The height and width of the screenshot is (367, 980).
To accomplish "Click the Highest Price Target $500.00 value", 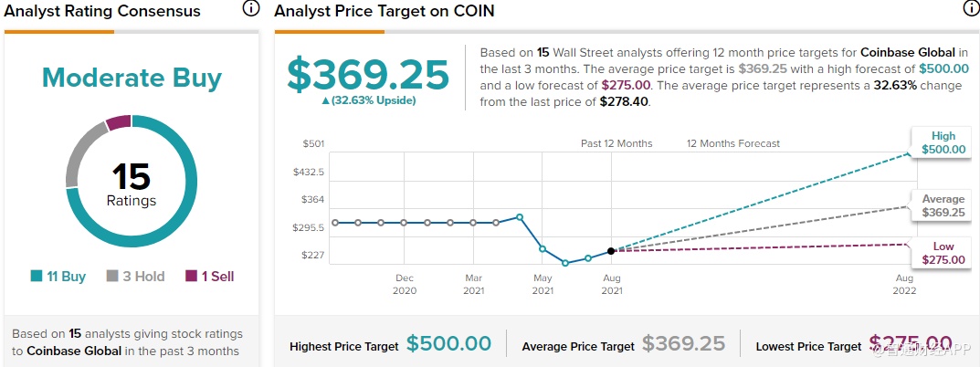I will (448, 344).
